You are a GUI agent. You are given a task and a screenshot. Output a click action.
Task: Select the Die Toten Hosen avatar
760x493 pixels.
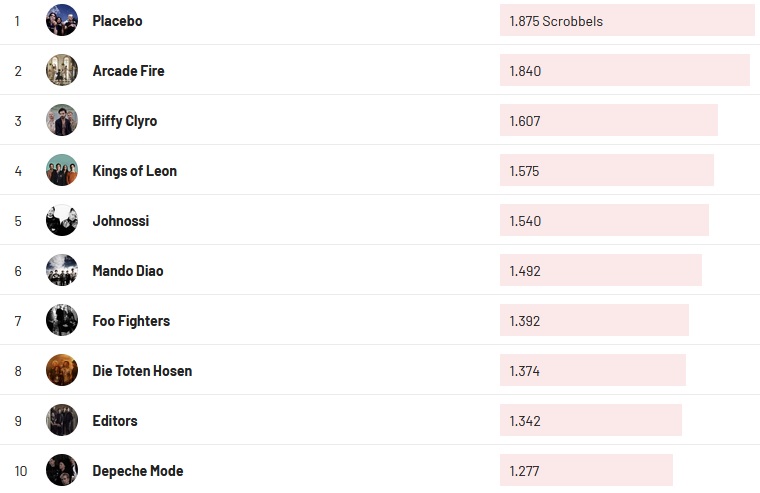[62, 370]
